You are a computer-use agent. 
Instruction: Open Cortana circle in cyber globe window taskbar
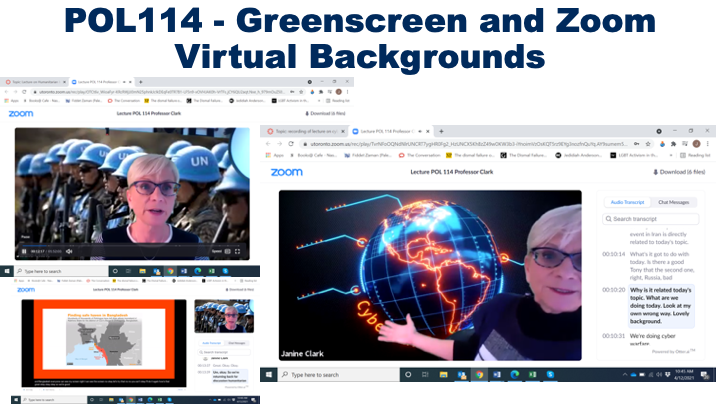point(408,375)
